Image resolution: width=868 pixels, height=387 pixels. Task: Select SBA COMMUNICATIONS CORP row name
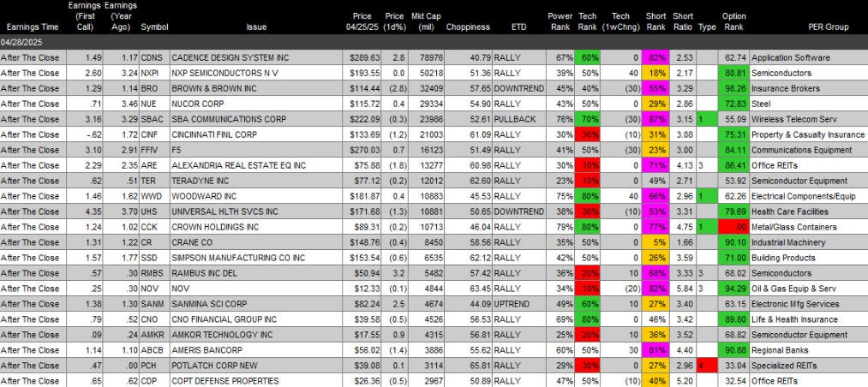(x=229, y=119)
